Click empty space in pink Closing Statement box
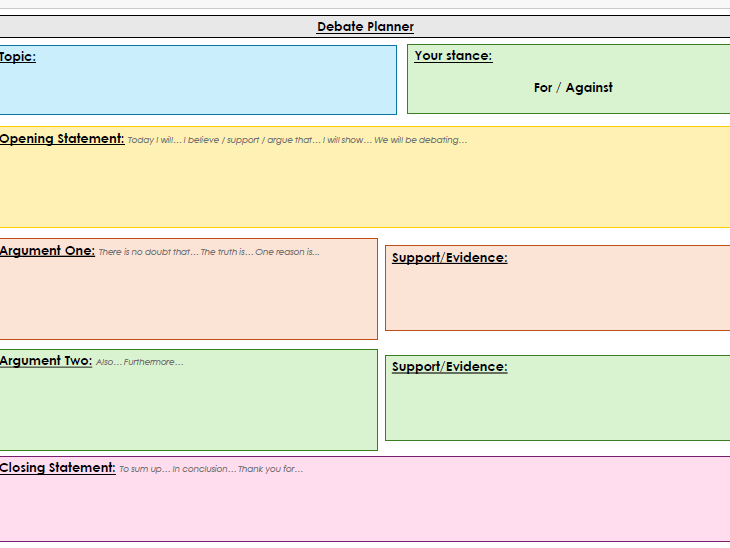Viewport: 730px width, 548px height. pyautogui.click(x=365, y=510)
